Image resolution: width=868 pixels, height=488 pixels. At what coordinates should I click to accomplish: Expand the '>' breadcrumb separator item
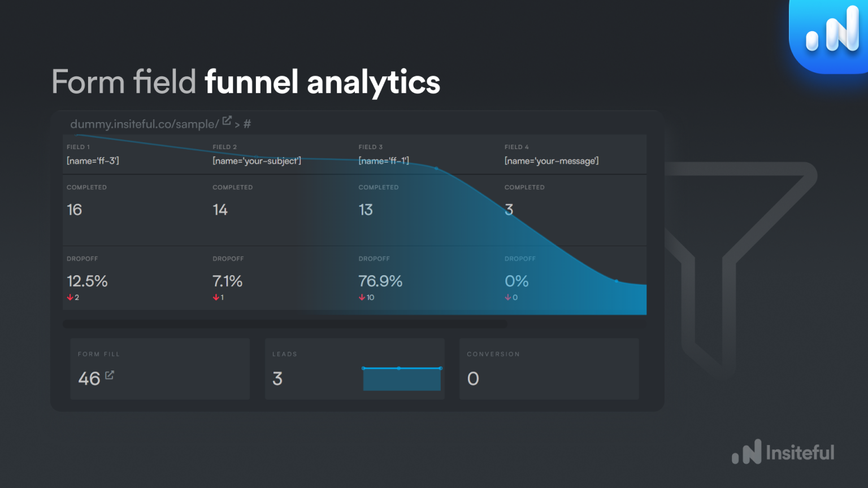(x=238, y=124)
